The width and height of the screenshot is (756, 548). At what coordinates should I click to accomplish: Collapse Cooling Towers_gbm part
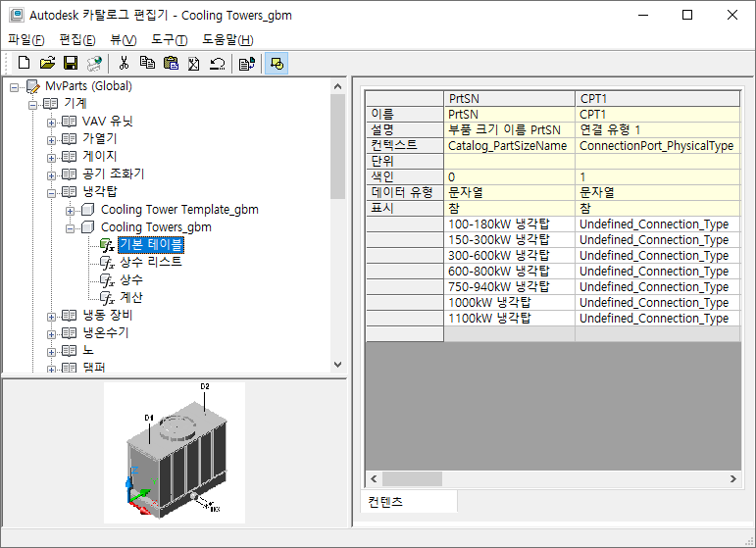[x=70, y=228]
